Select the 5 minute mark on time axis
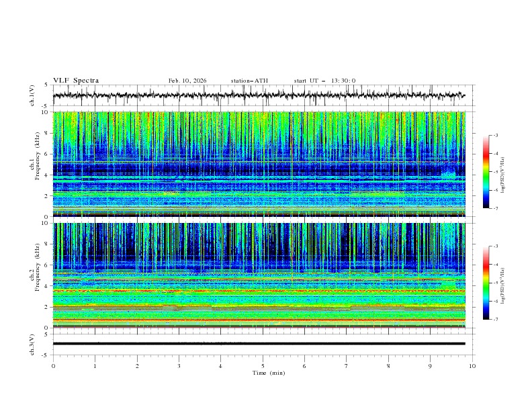Screen dimensions: 532x411 tap(263, 366)
